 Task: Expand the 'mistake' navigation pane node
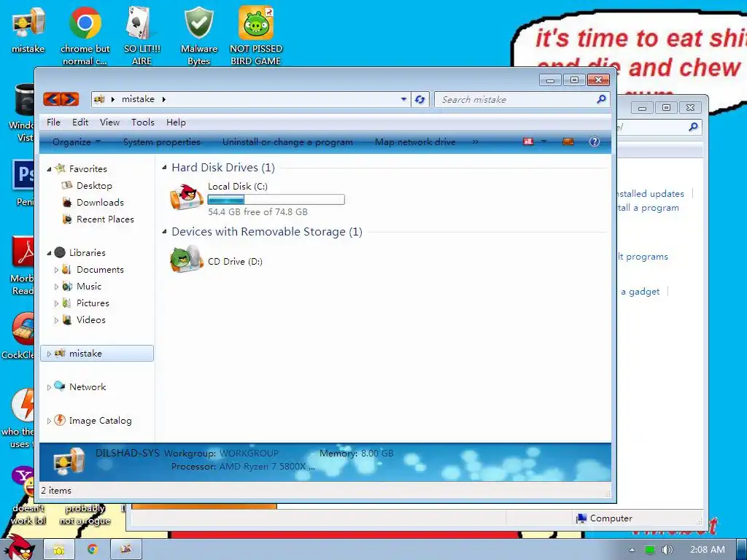pyautogui.click(x=49, y=354)
